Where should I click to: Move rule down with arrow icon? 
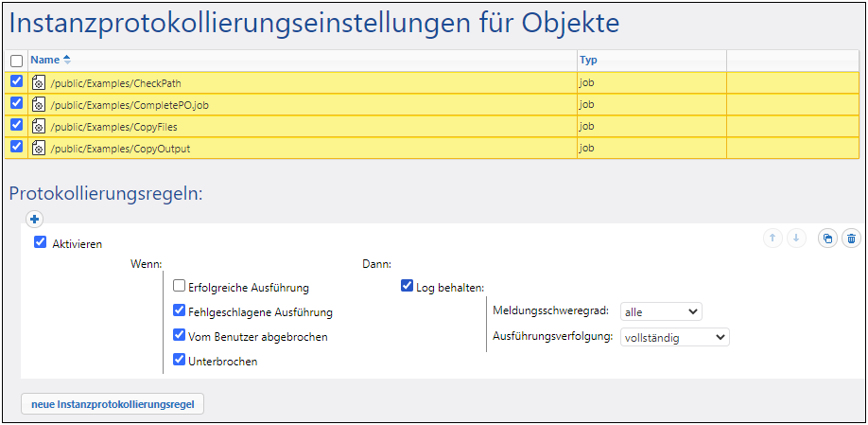796,239
